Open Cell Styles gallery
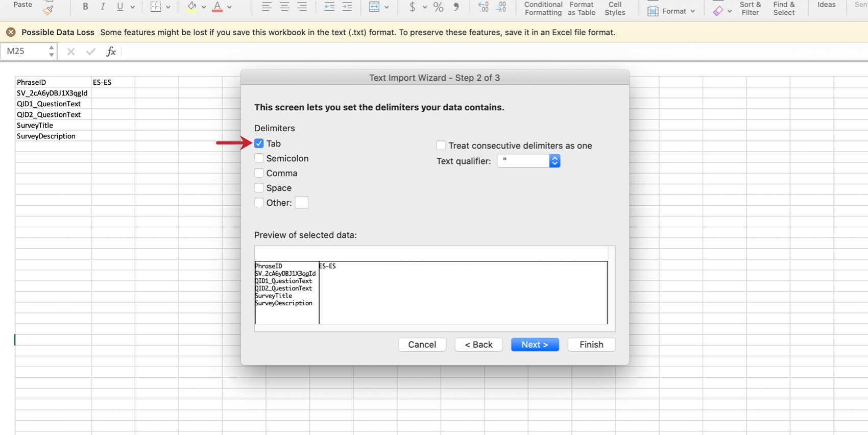 point(615,8)
